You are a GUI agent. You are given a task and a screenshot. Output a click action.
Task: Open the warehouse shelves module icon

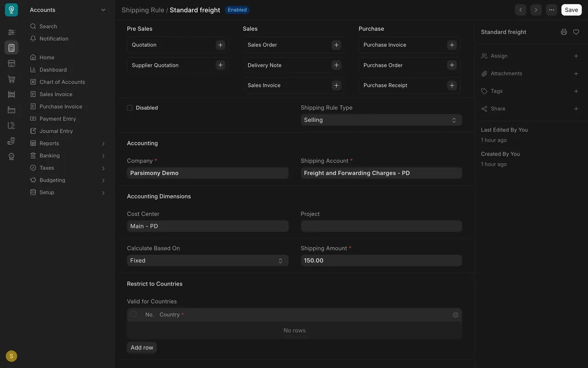coord(11,94)
